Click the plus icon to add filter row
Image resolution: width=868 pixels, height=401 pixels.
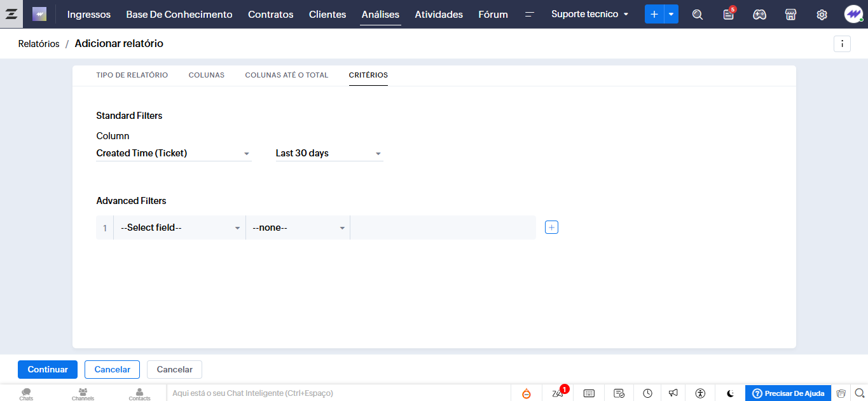551,228
